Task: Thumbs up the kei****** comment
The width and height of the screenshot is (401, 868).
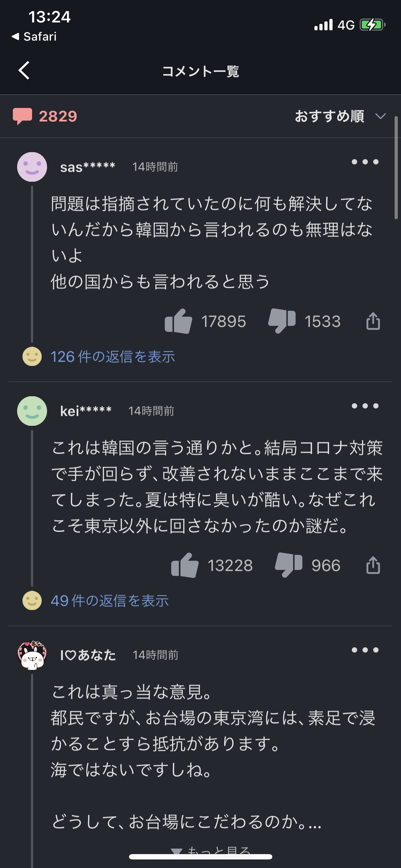Action: pyautogui.click(x=185, y=565)
